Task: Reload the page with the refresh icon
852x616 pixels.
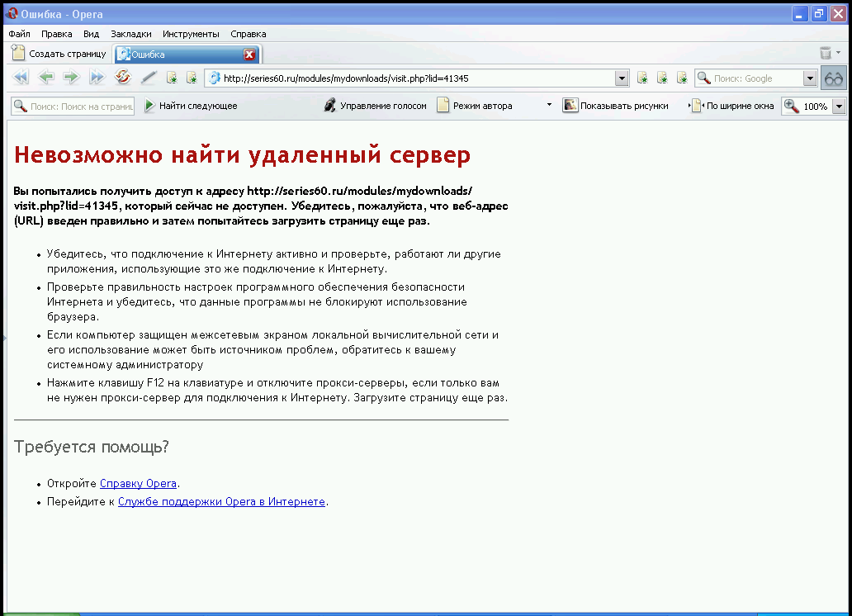Action: (123, 77)
